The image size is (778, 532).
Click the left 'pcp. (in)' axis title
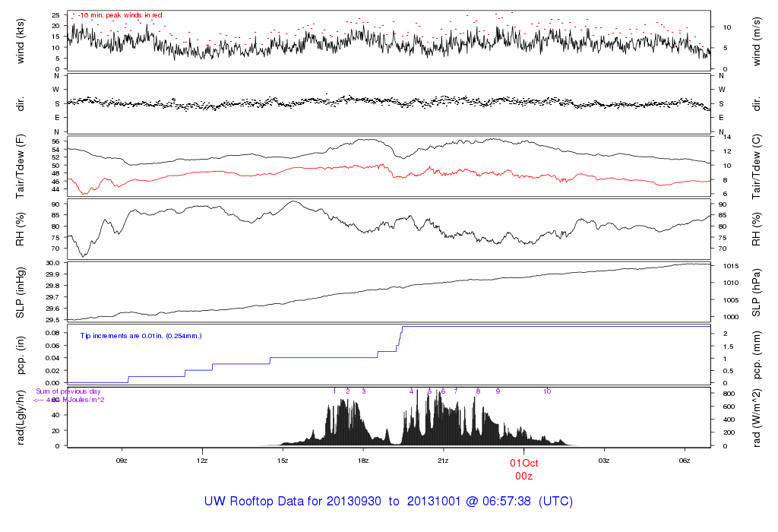[x=21, y=356]
